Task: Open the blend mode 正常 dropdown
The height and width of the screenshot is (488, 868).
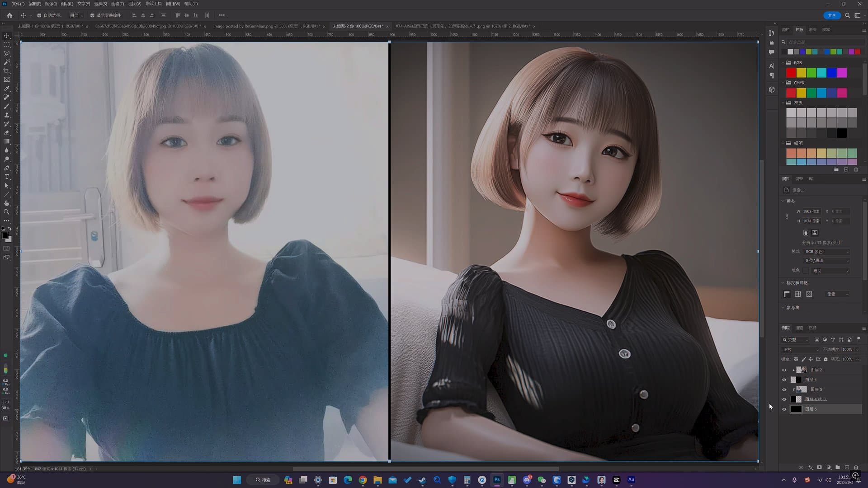Action: point(800,349)
